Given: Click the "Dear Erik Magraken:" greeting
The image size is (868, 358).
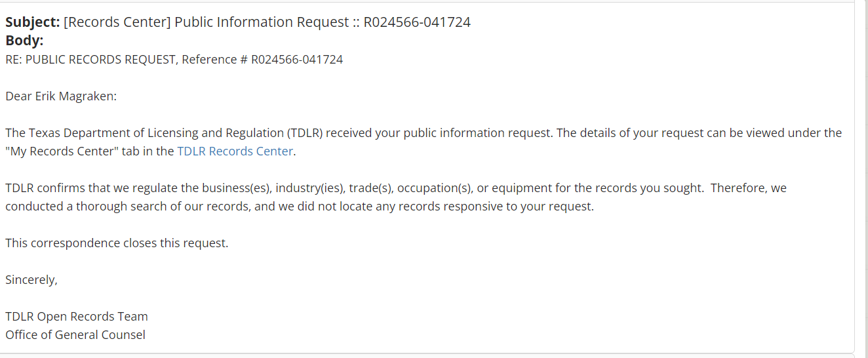Looking at the screenshot, I should pos(61,96).
